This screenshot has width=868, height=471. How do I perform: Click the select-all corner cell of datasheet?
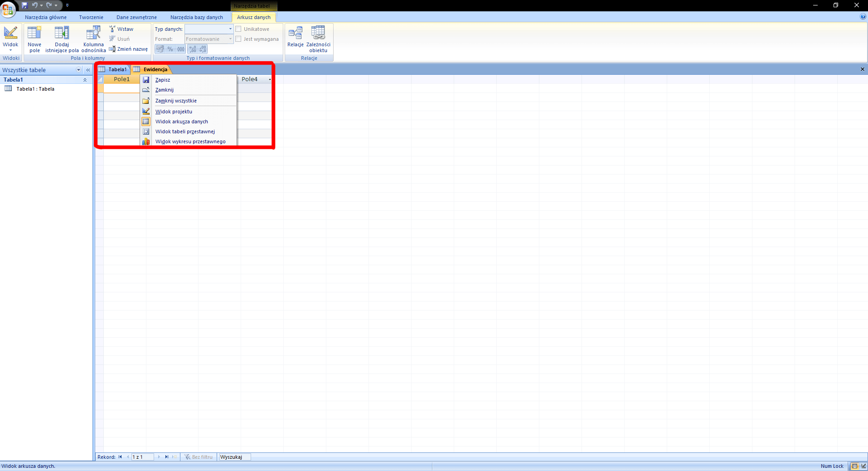tap(100, 79)
